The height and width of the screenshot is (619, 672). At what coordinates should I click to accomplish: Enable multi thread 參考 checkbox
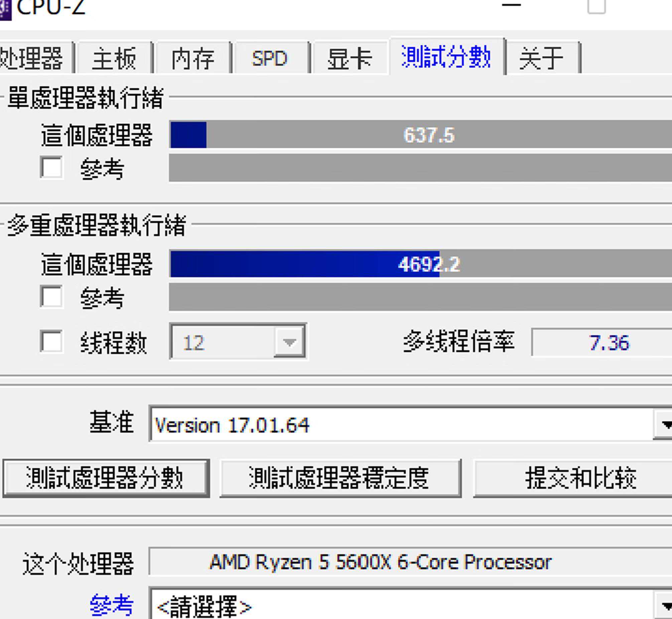coord(51,296)
